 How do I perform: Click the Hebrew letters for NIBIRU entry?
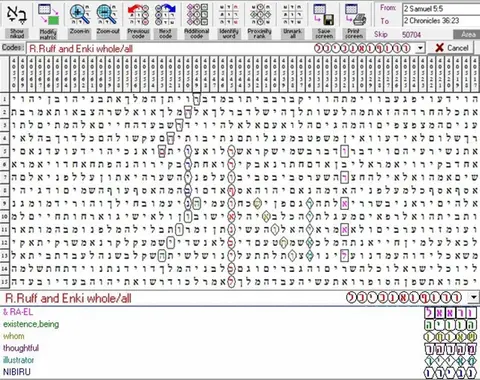450,373
